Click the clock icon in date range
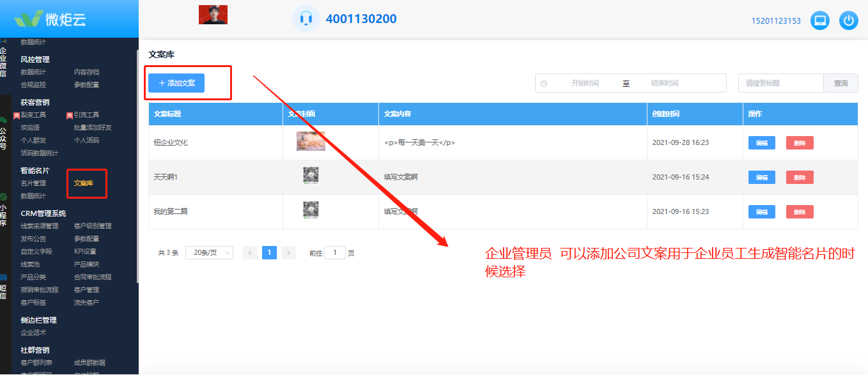 coord(544,84)
